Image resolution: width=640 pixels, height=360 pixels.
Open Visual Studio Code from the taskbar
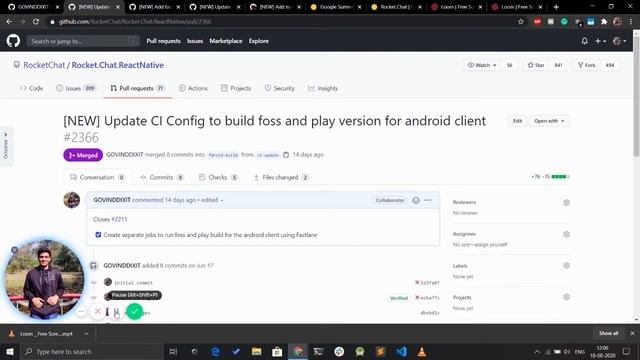[x=401, y=351]
